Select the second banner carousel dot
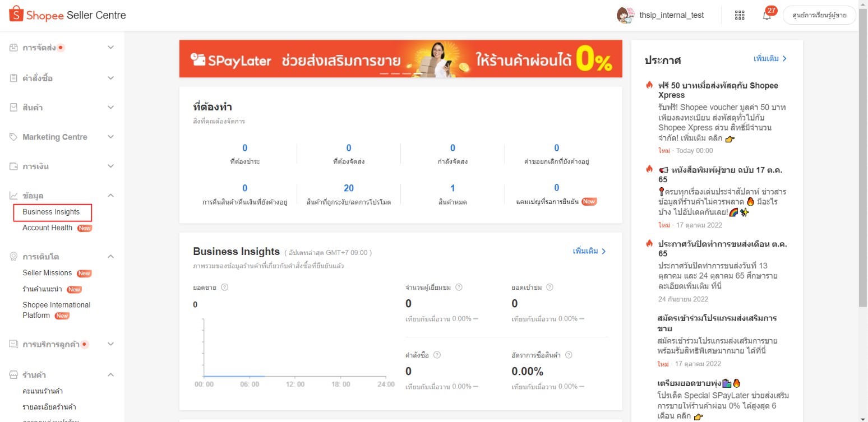Viewport: 868px width, 422px height. click(x=395, y=74)
